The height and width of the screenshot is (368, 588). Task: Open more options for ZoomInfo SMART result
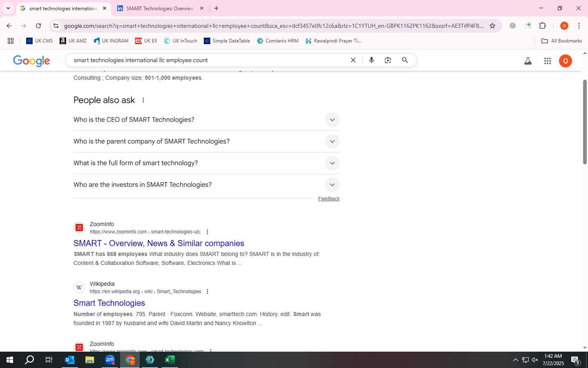point(207,232)
